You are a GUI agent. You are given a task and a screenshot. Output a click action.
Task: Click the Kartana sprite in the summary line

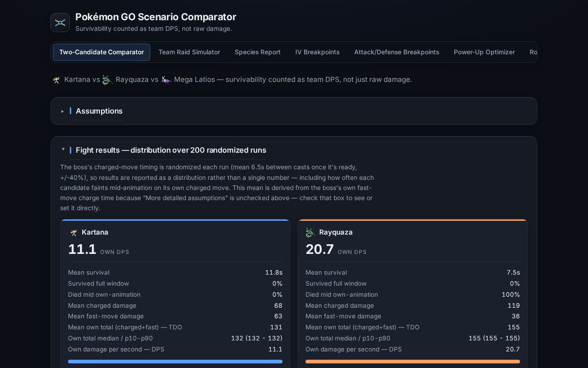(x=56, y=80)
